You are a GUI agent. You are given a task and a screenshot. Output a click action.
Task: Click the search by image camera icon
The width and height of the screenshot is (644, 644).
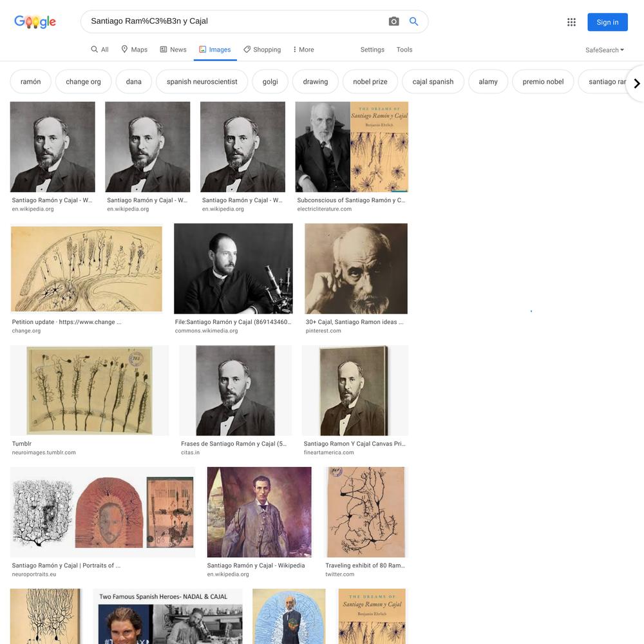[393, 21]
